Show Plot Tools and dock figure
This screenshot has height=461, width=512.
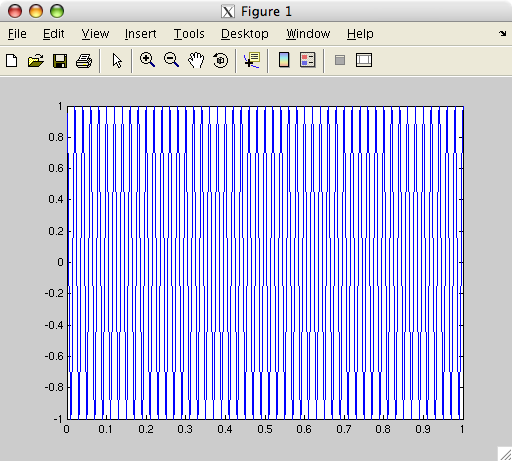pos(364,60)
